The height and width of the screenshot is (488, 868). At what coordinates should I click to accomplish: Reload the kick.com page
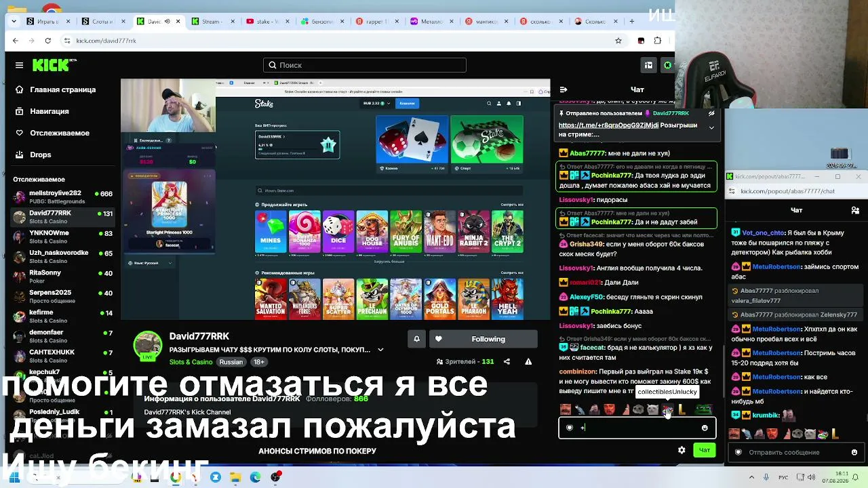point(47,41)
